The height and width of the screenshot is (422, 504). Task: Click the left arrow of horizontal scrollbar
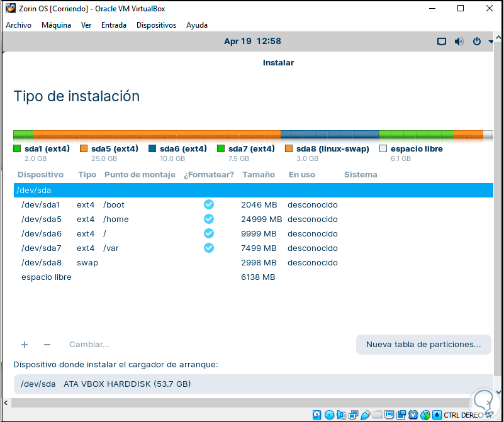(x=6, y=403)
